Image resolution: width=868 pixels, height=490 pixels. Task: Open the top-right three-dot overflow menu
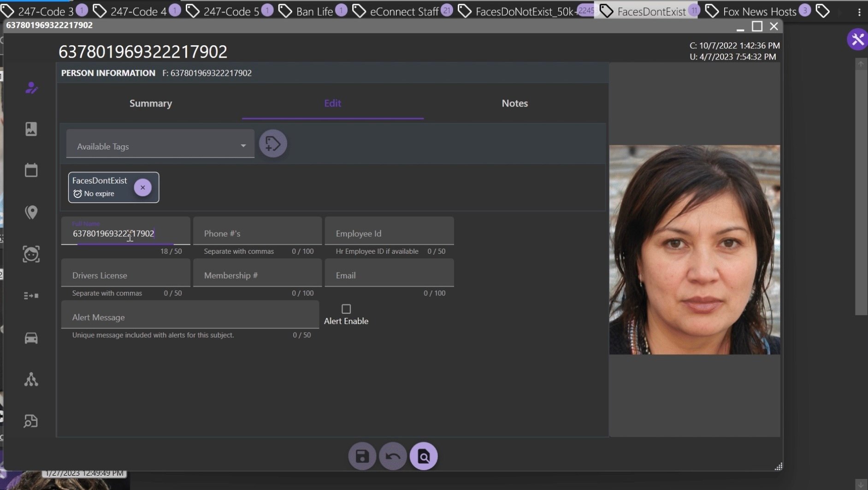(859, 12)
